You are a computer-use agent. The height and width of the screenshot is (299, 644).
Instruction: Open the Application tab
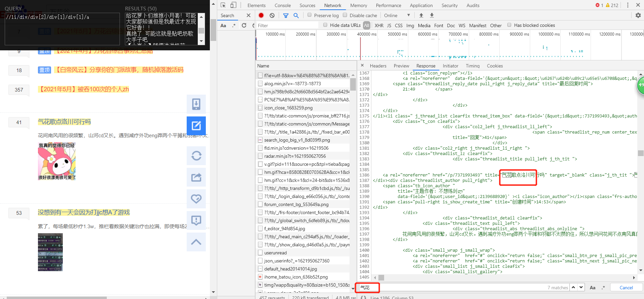pos(421,5)
